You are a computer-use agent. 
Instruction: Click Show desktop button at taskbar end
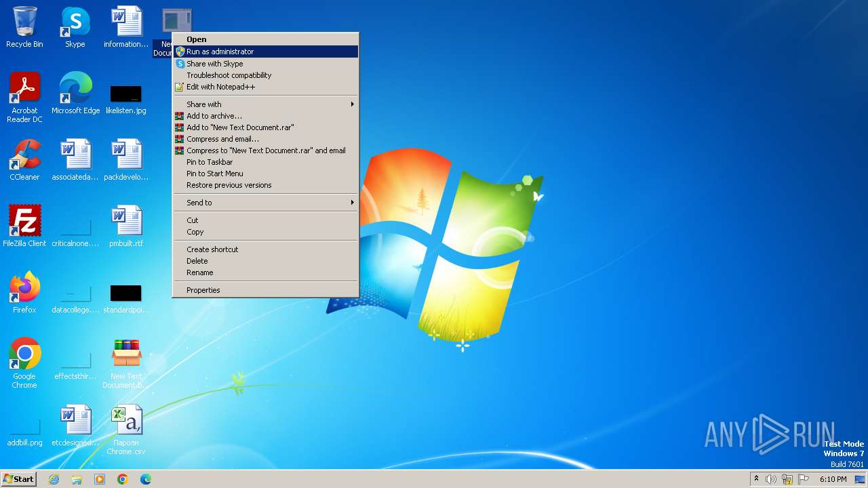(x=861, y=479)
